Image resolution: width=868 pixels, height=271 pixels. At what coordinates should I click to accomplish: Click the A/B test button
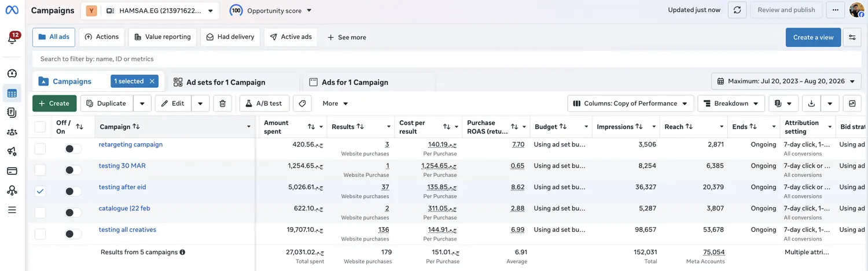tap(264, 103)
